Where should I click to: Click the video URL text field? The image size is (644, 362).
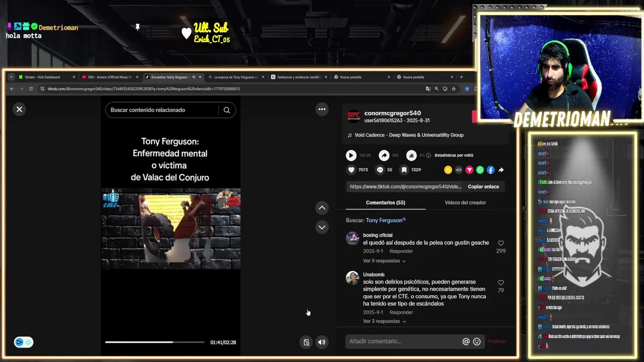(x=406, y=187)
